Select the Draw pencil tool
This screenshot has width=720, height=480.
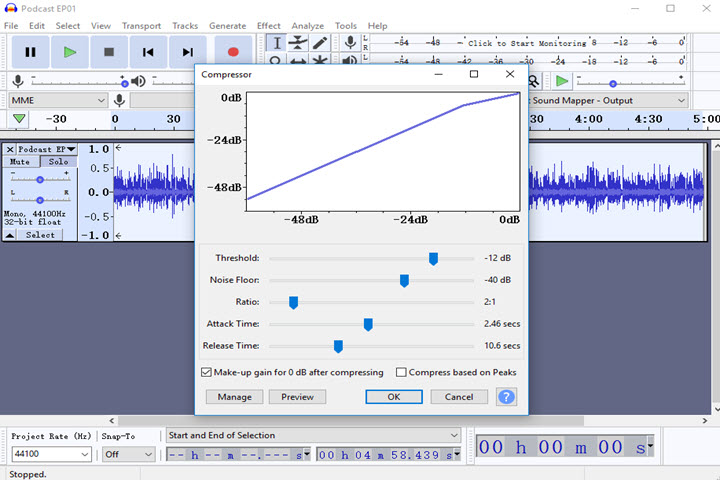pyautogui.click(x=320, y=43)
